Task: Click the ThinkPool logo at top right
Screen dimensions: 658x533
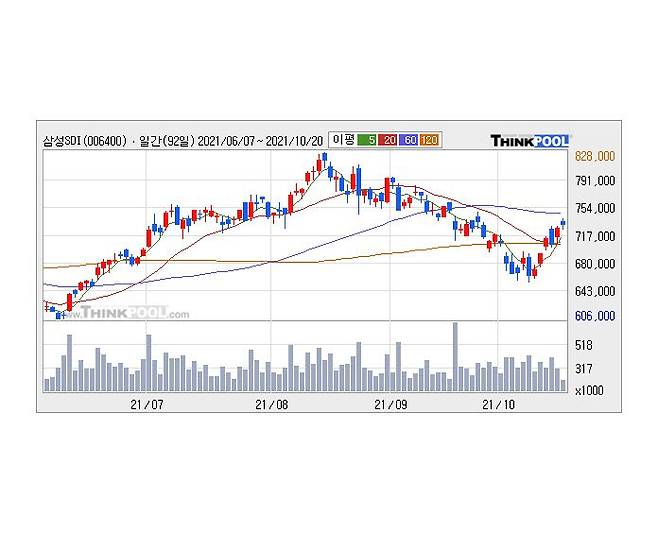Action: pyautogui.click(x=529, y=141)
